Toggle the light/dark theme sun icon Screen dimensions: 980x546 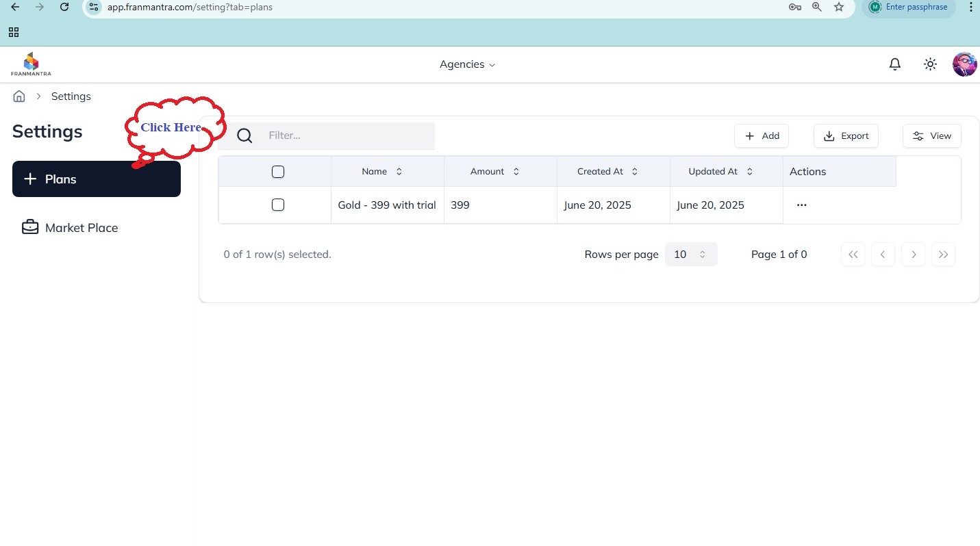point(930,64)
